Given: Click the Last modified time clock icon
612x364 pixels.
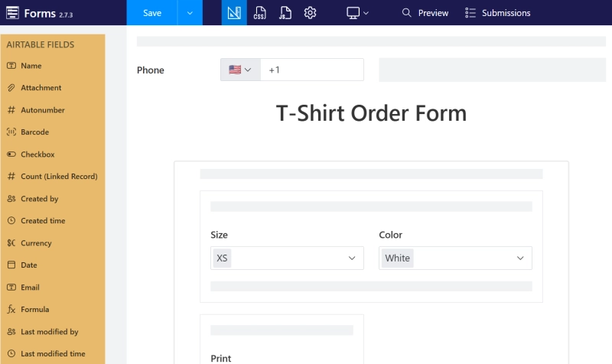Looking at the screenshot, I should click(x=11, y=353).
